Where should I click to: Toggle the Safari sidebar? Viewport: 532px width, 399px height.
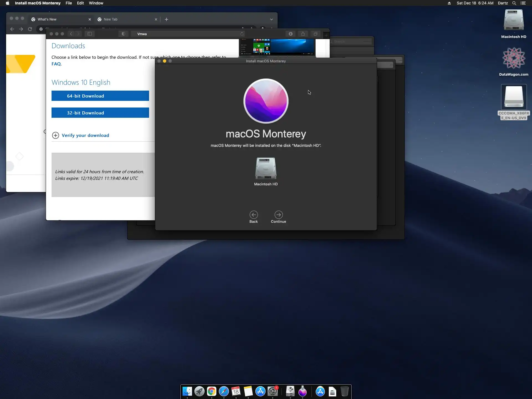[89, 34]
